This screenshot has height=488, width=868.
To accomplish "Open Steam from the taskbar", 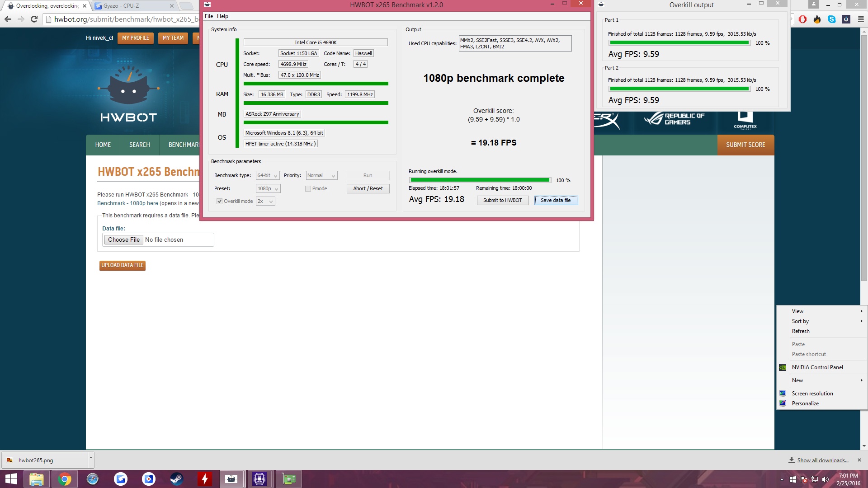I will (x=177, y=479).
